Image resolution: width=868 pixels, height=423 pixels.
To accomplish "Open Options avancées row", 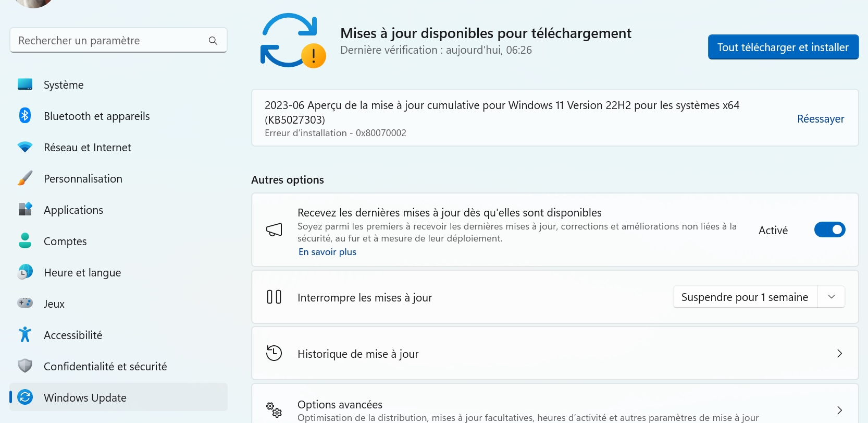I will pos(555,404).
